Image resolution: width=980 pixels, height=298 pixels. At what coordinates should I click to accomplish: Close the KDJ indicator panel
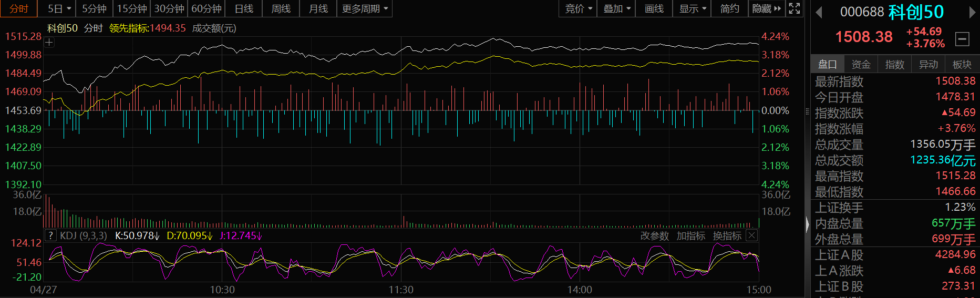click(752, 235)
